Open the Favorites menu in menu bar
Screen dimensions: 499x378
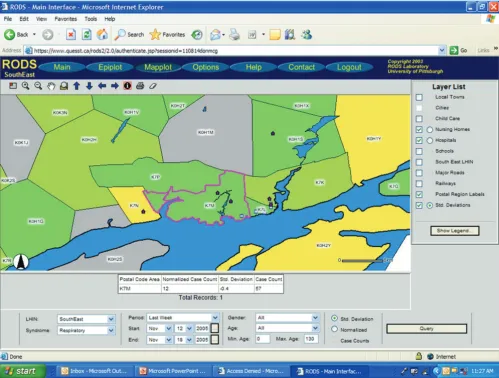coord(66,19)
